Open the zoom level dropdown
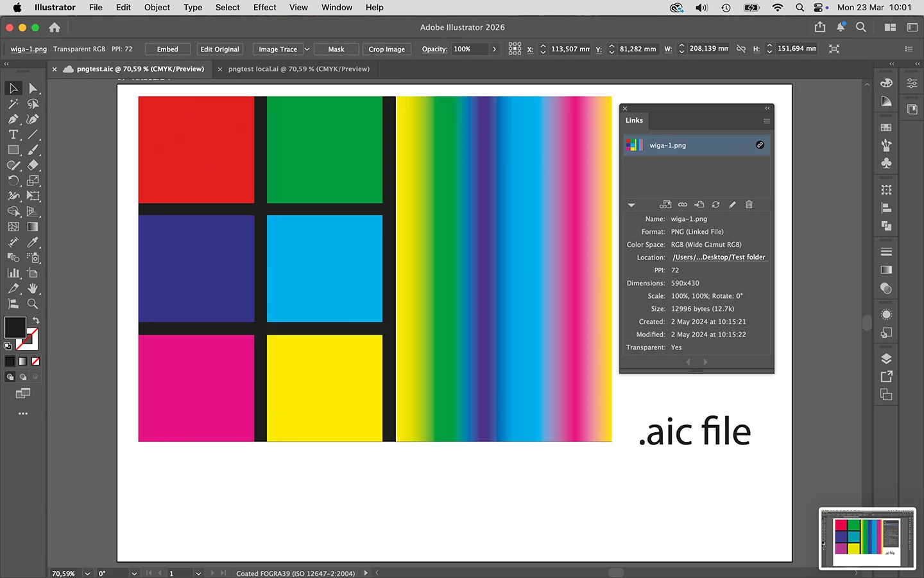This screenshot has height=578, width=924. [87, 573]
